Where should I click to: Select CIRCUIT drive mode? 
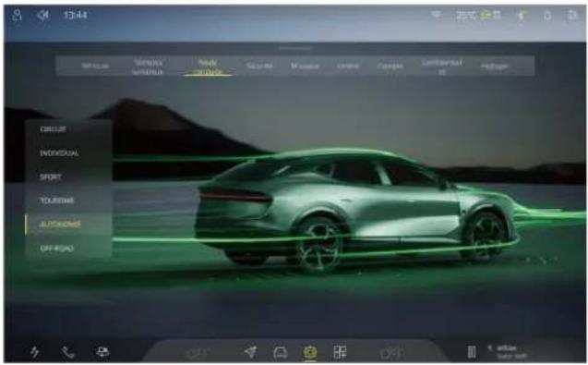(x=53, y=129)
